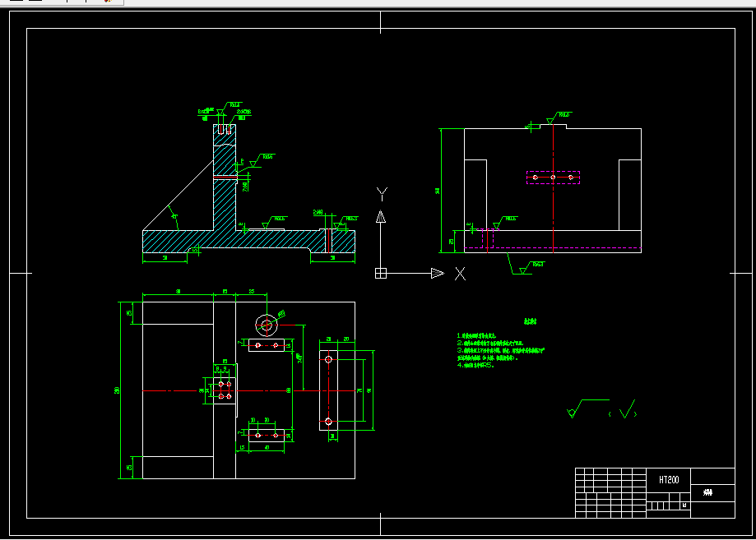This screenshot has width=756, height=540.
Task: Select technical requirement line starting with 1.
Action: 476,336
